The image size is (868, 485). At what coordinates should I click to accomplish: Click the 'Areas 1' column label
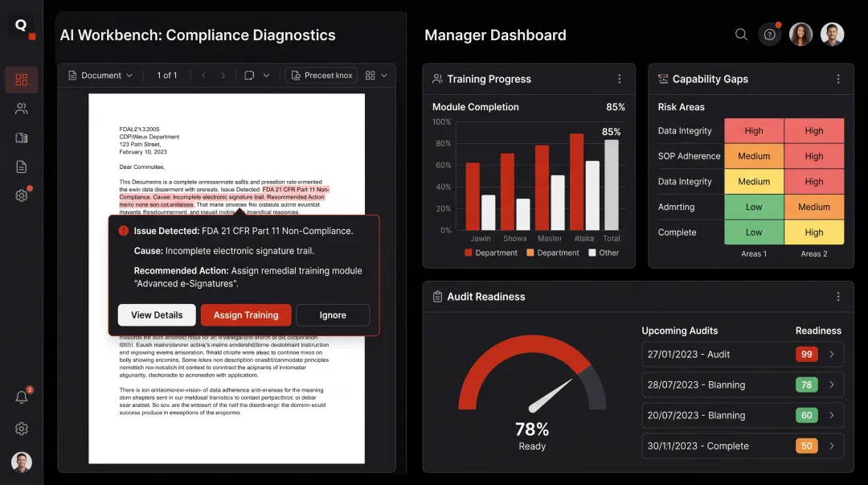754,254
